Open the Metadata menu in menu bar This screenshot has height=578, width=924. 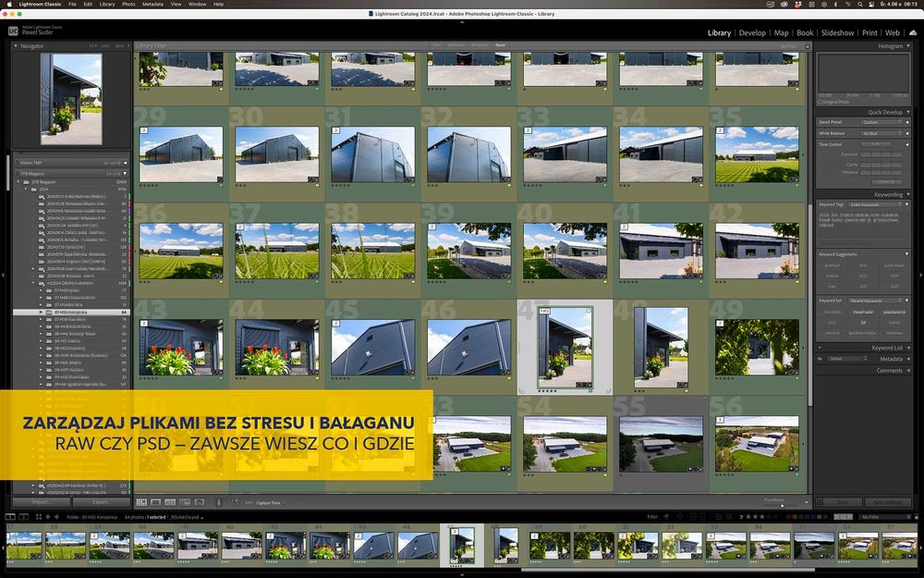[152, 4]
